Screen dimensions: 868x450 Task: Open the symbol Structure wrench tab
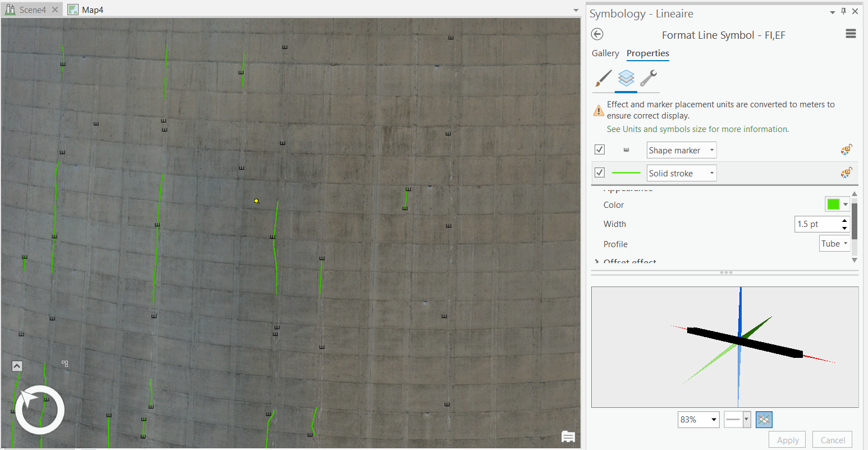point(648,78)
